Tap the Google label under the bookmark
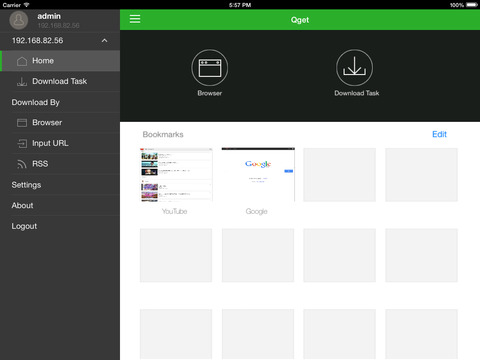This screenshot has height=360, width=480. 256,211
